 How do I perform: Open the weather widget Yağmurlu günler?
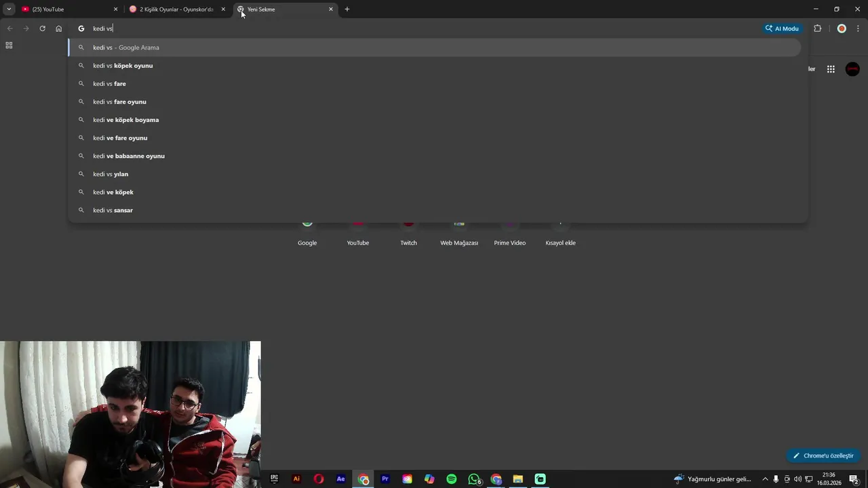(x=712, y=479)
